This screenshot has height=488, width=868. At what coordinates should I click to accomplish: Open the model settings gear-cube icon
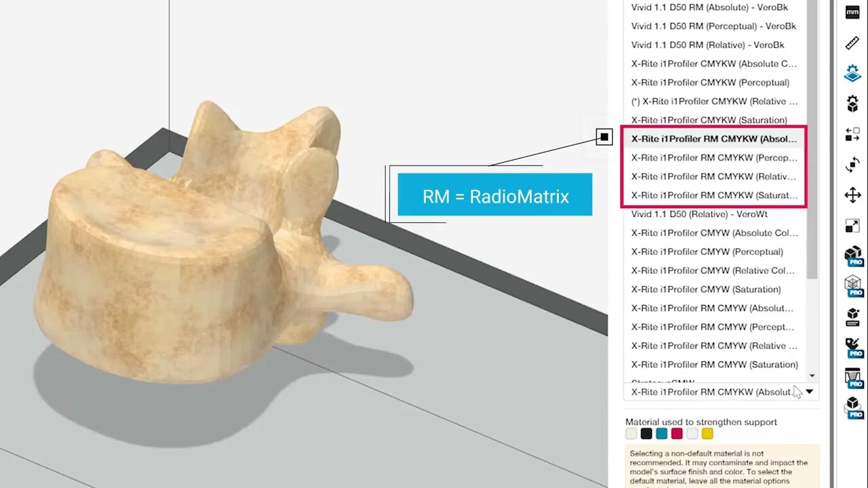(x=852, y=104)
